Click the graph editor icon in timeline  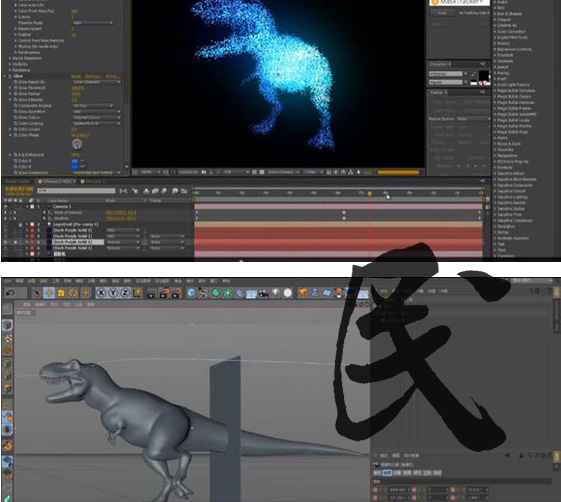click(x=184, y=191)
